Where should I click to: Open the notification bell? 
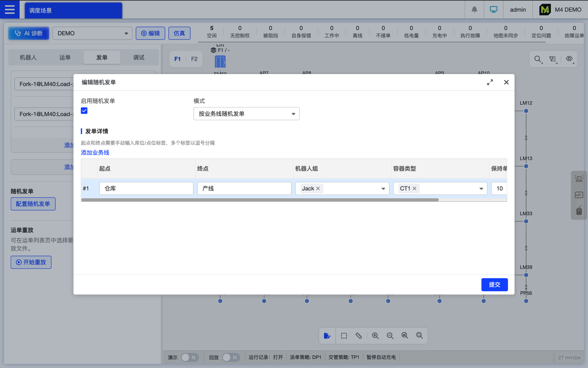[x=474, y=10]
